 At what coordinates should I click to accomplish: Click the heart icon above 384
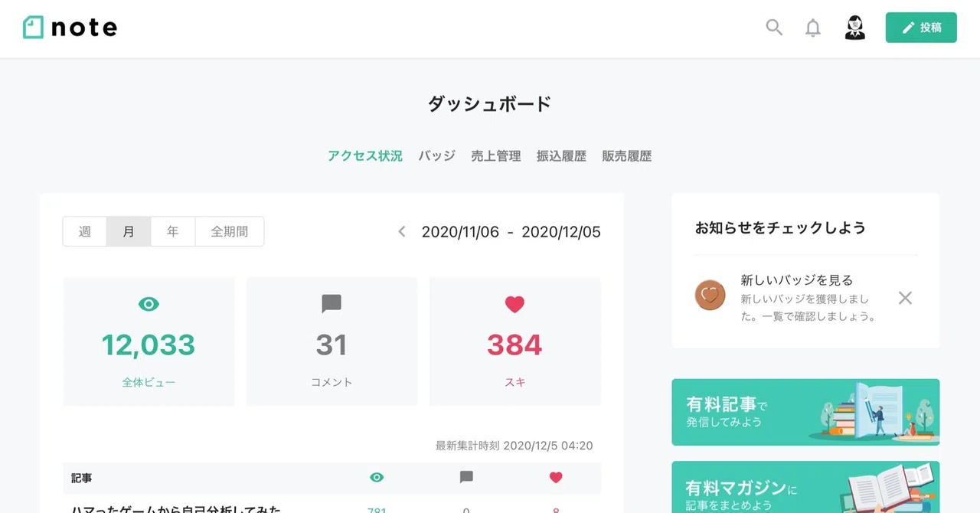click(514, 304)
